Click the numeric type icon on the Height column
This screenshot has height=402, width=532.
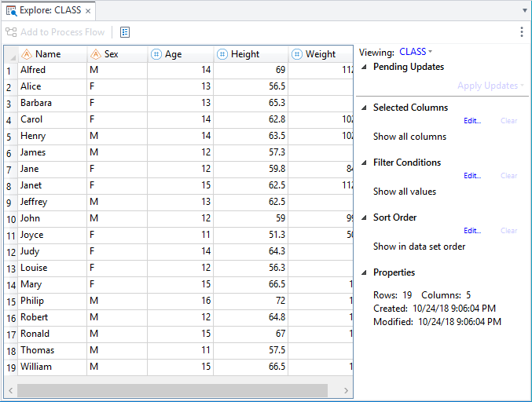click(222, 54)
